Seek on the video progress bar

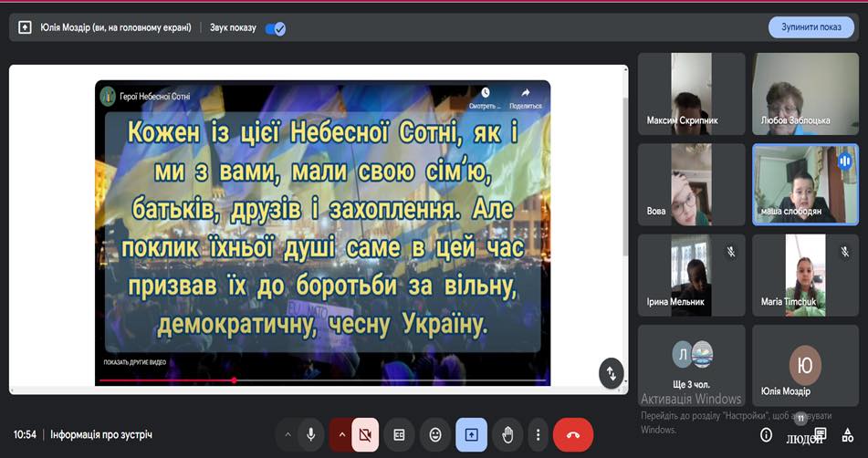(x=323, y=380)
